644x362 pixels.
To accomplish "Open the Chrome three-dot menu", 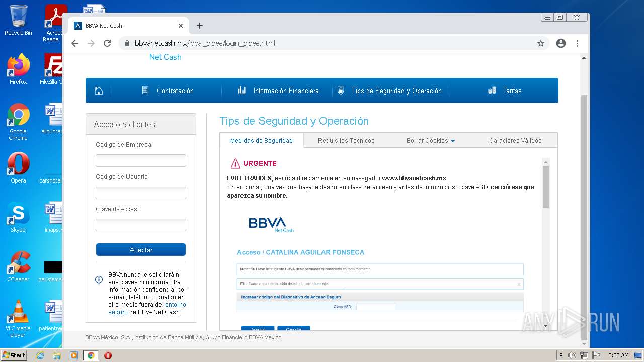I will [x=578, y=43].
